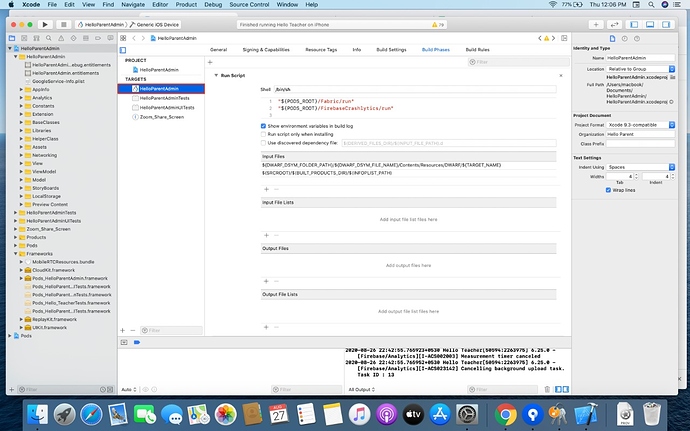Open the All Output console filter
This screenshot has width=690, height=431.
362,390
